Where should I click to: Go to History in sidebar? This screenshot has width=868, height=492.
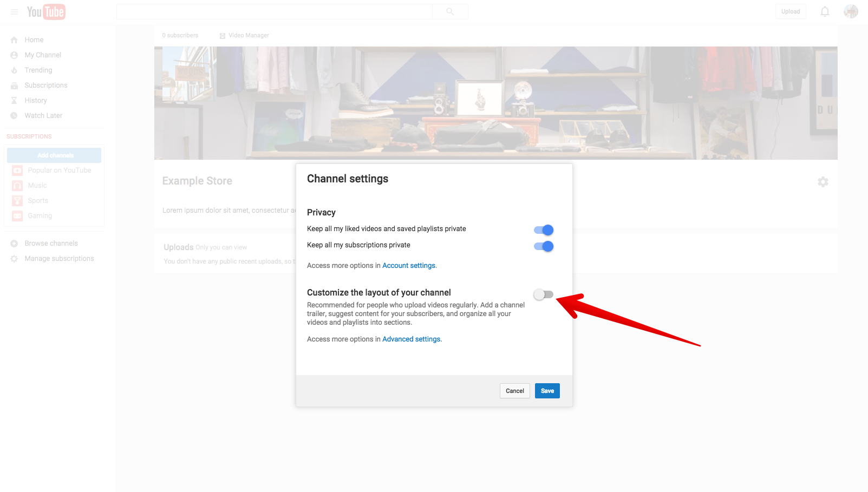point(36,101)
